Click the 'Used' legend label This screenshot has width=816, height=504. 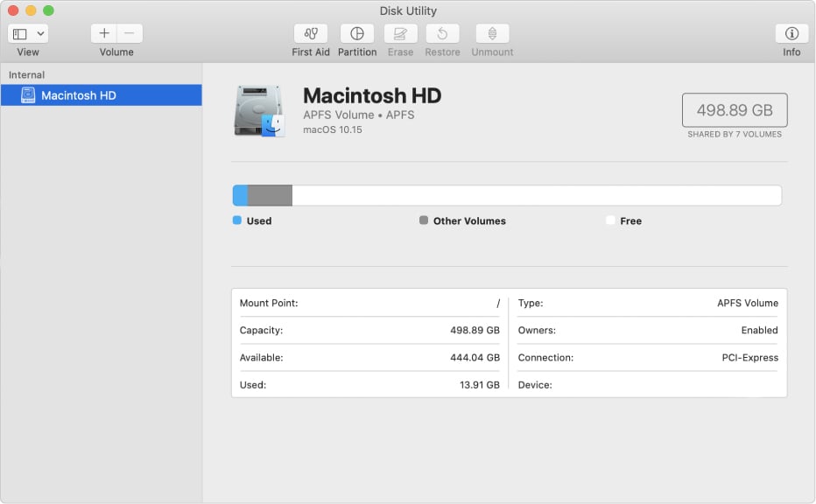click(259, 221)
